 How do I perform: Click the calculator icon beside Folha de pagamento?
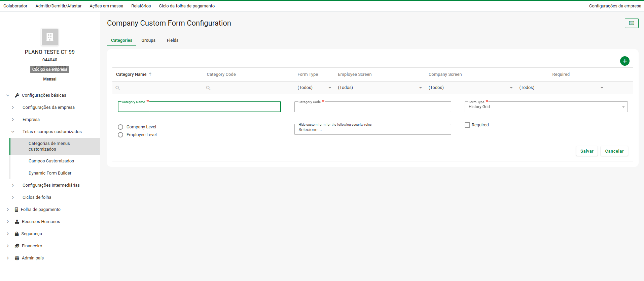[16, 210]
